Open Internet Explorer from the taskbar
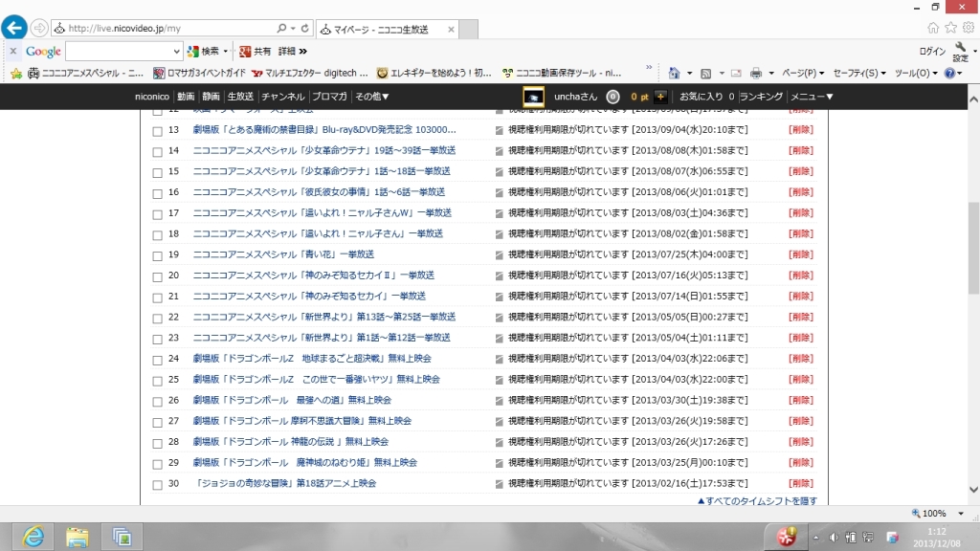 [x=33, y=538]
